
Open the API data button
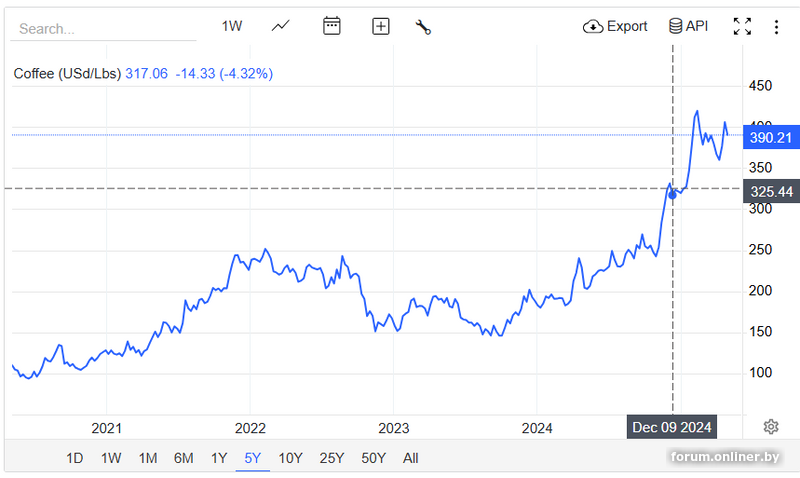(x=688, y=26)
